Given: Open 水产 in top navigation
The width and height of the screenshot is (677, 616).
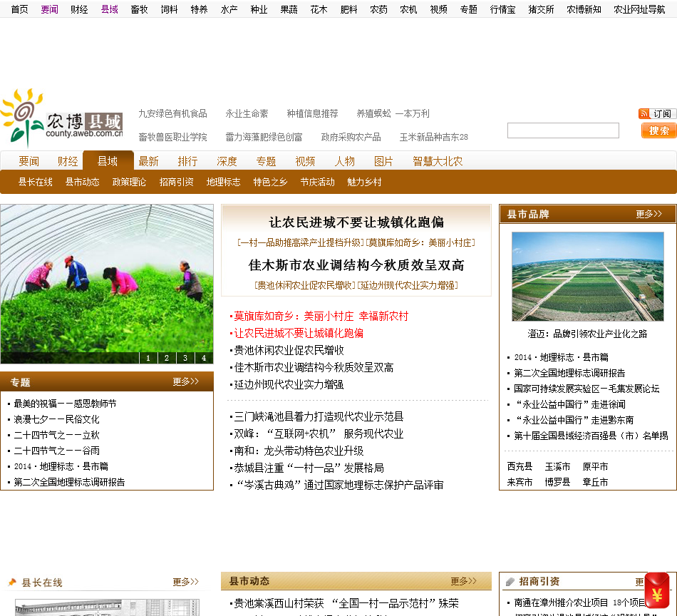Looking at the screenshot, I should 229,9.
